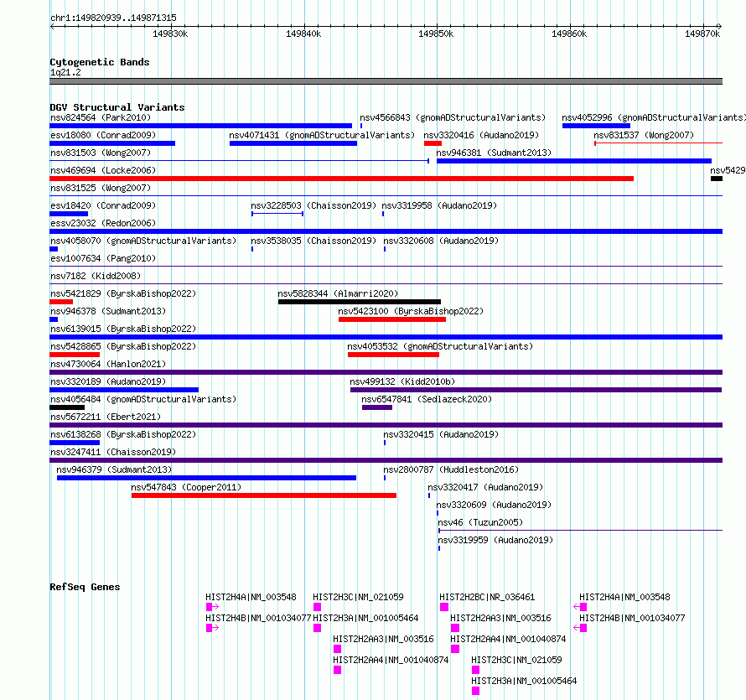Open nsv3538035 (Chaisson2019) variant label
This screenshot has width=746, height=700.
(313, 241)
